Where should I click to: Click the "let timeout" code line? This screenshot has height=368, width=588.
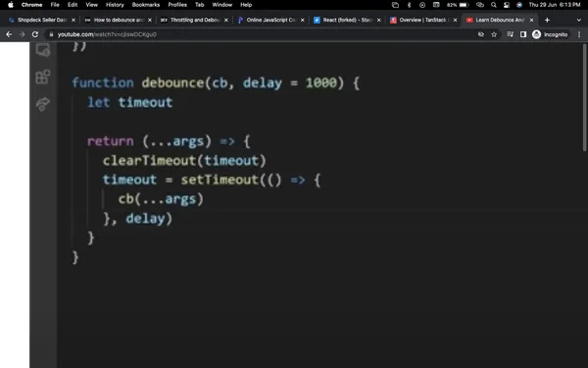click(x=129, y=102)
